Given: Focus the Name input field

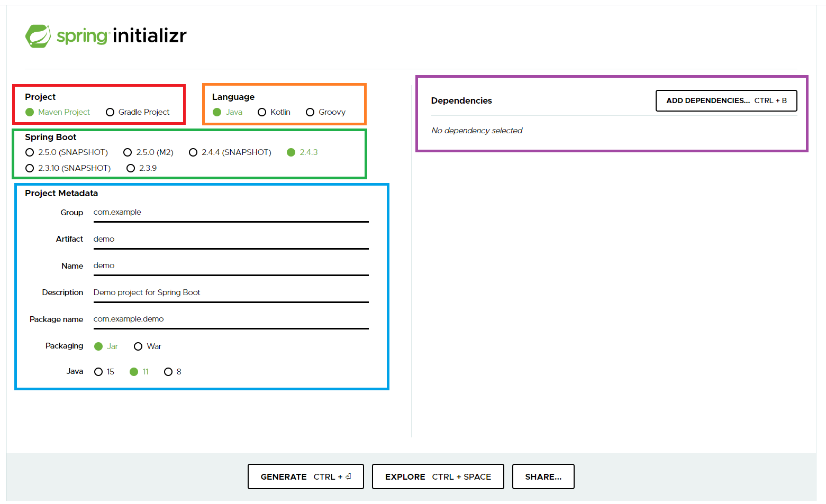Looking at the screenshot, I should point(231,266).
